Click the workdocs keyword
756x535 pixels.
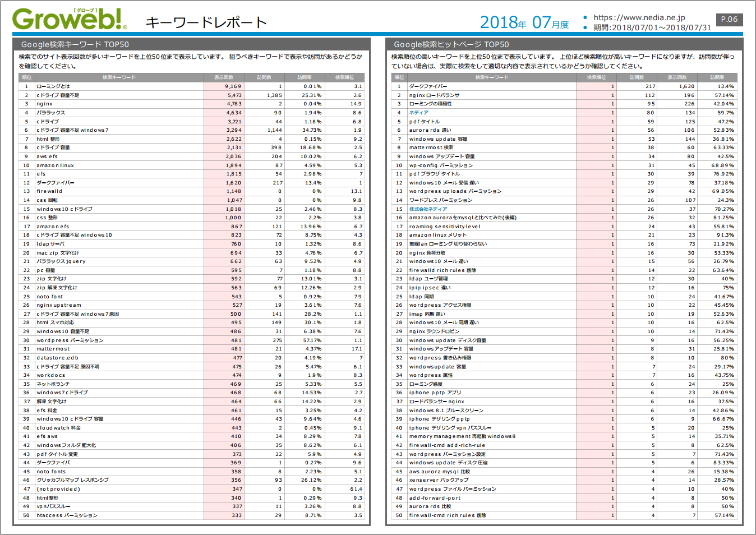coord(51,375)
